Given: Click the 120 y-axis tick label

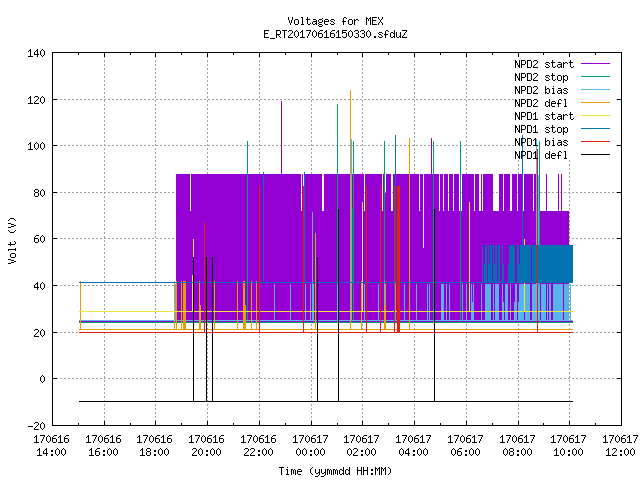Looking at the screenshot, I should tap(36, 100).
